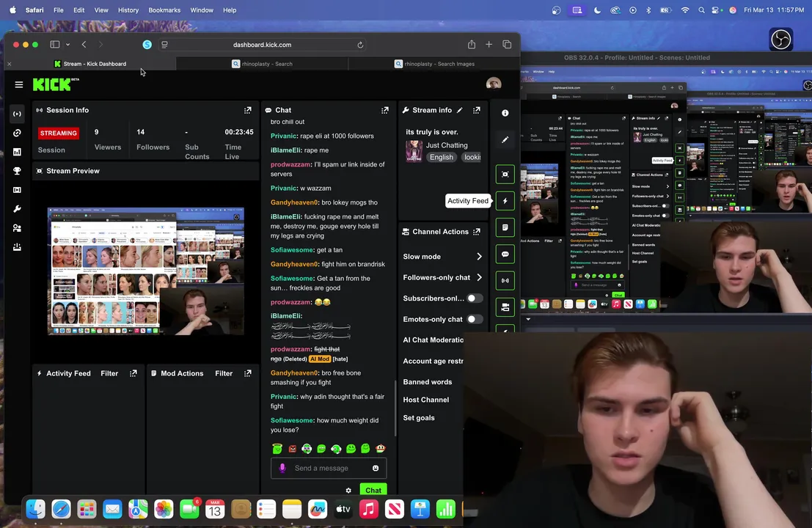Reload page in Safari address bar

click(x=360, y=45)
